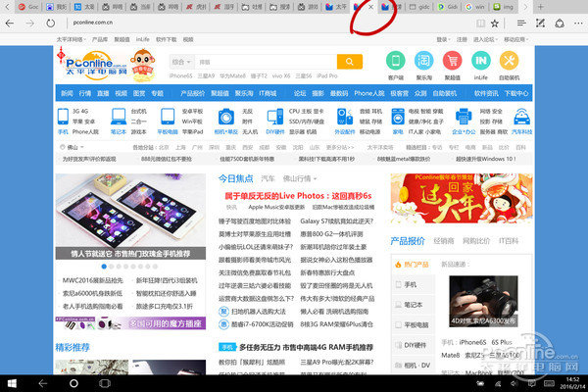
Task: Switch to the browser tab labeled gidc
Action: point(419,7)
